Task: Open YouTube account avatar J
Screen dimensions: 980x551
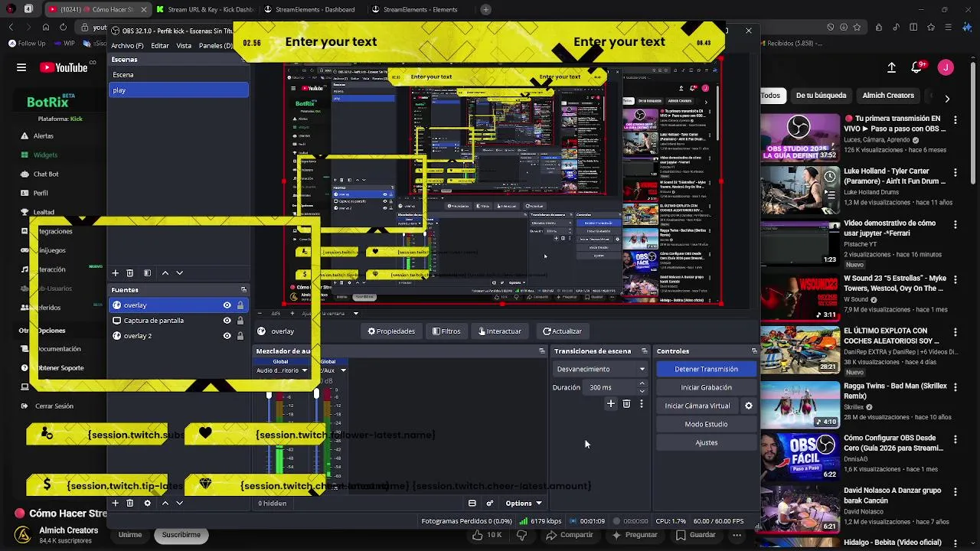Action: (946, 67)
